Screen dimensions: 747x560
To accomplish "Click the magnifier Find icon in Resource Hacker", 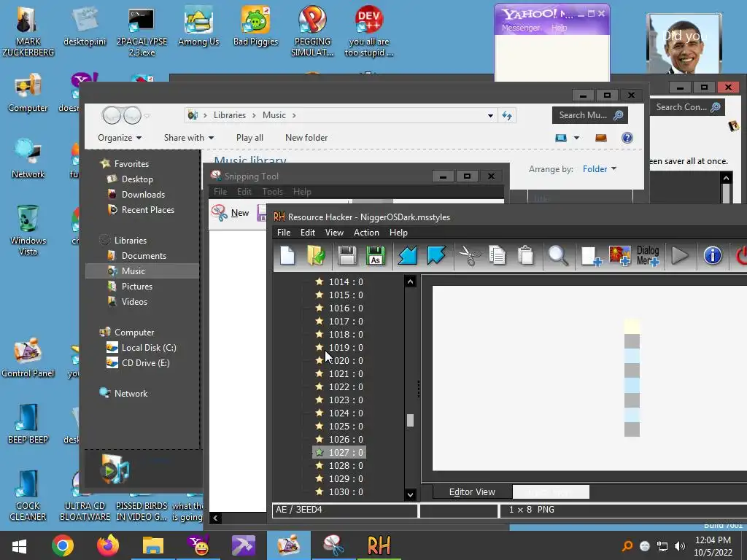I will click(x=558, y=256).
